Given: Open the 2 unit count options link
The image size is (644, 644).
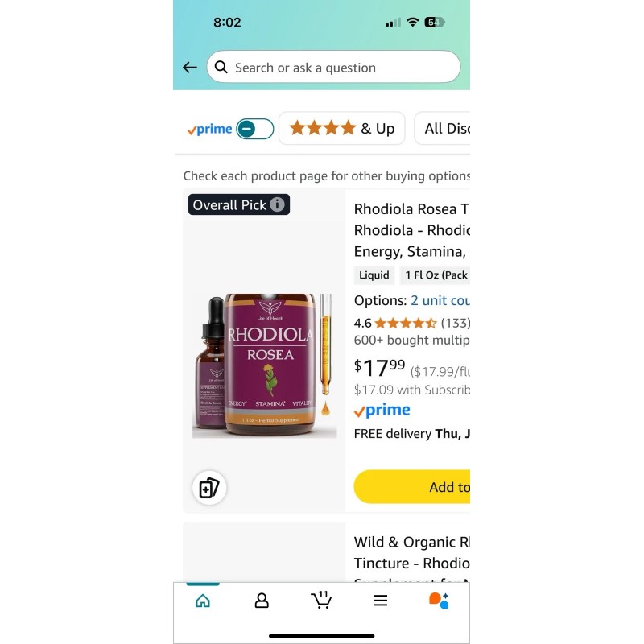Looking at the screenshot, I should pos(440,300).
